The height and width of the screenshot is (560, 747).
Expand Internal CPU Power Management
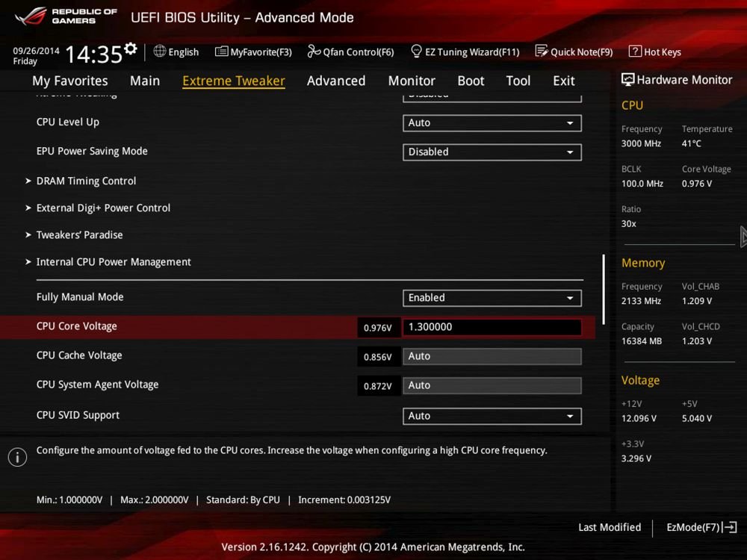pyautogui.click(x=114, y=262)
